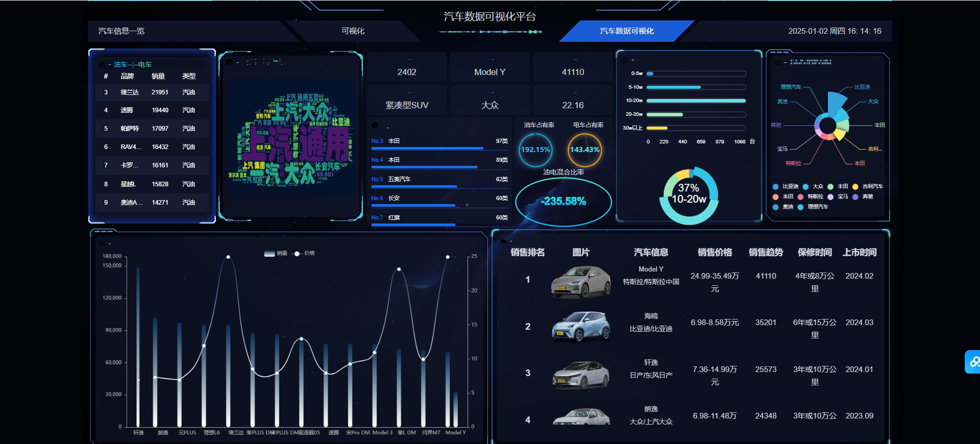Click the 比亚迪/比亚迪 car info text
The width and height of the screenshot is (980, 444).
click(651, 329)
